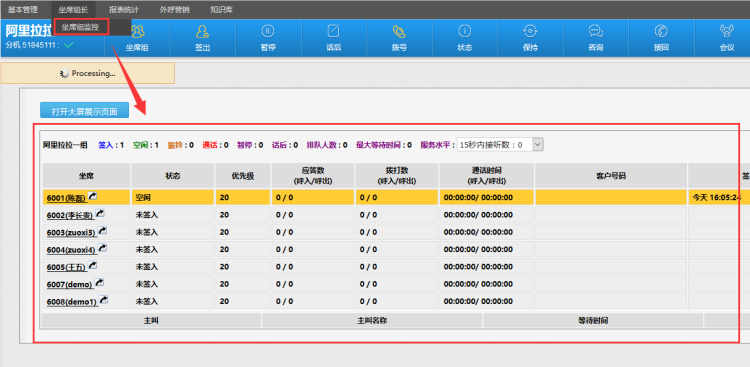Click the blue 签入 : 1 counter
This screenshot has width=750, height=367.
coord(111,145)
